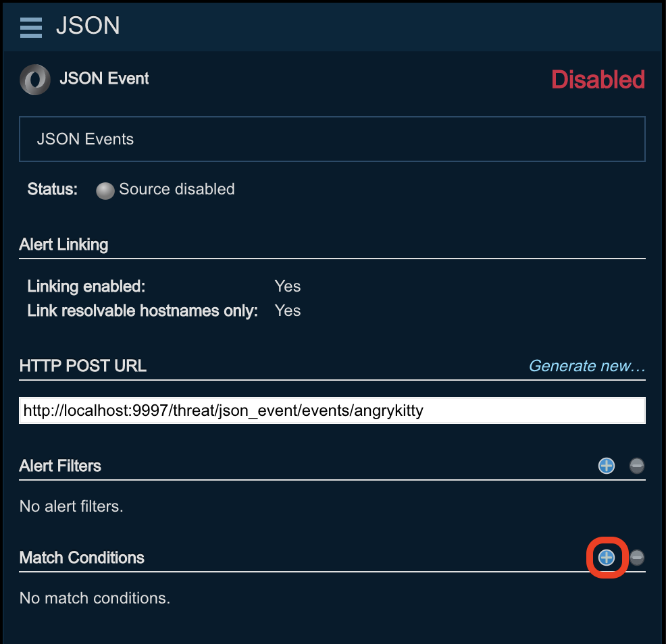Click the Yes value for Linking enabled
The image size is (666, 644).
pos(287,286)
